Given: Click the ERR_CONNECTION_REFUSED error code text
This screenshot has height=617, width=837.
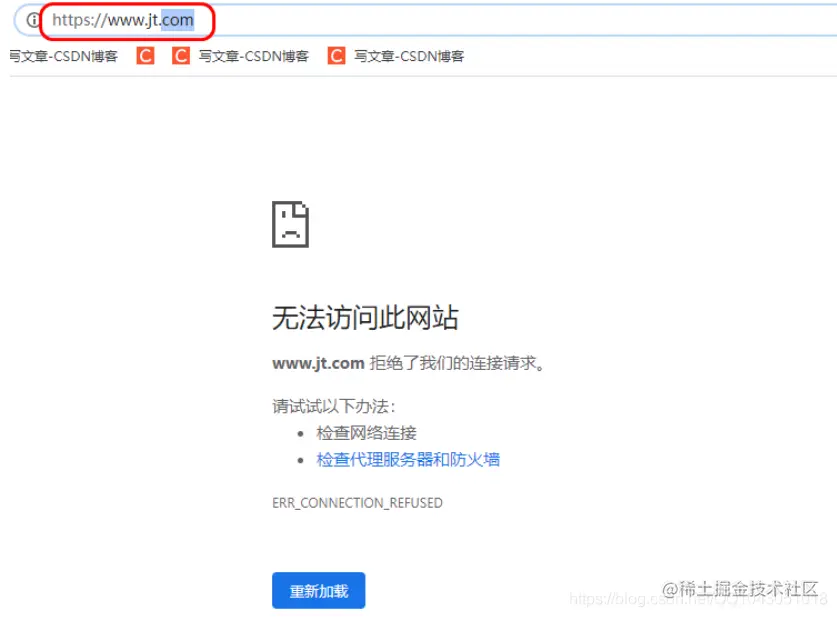Looking at the screenshot, I should pos(357,503).
